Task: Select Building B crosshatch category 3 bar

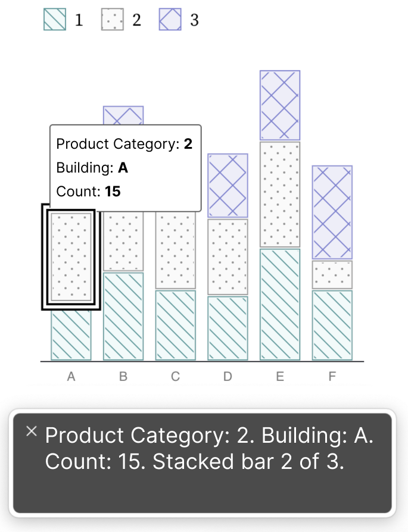Action: click(x=123, y=115)
